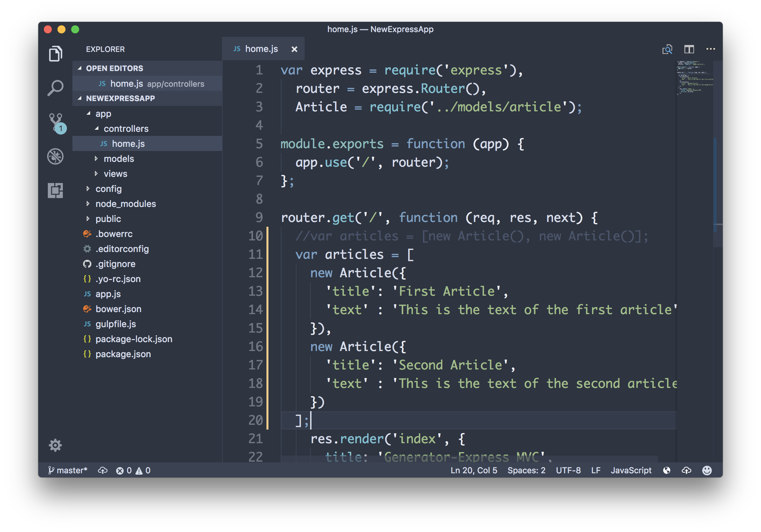Open the gulpfile.js file
The width and height of the screenshot is (761, 532).
click(x=148, y=324)
